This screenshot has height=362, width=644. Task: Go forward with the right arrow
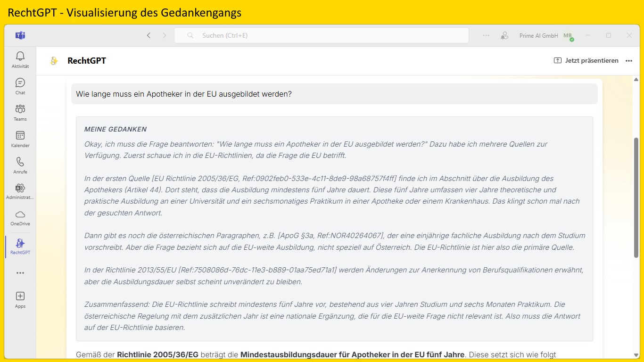(x=164, y=35)
